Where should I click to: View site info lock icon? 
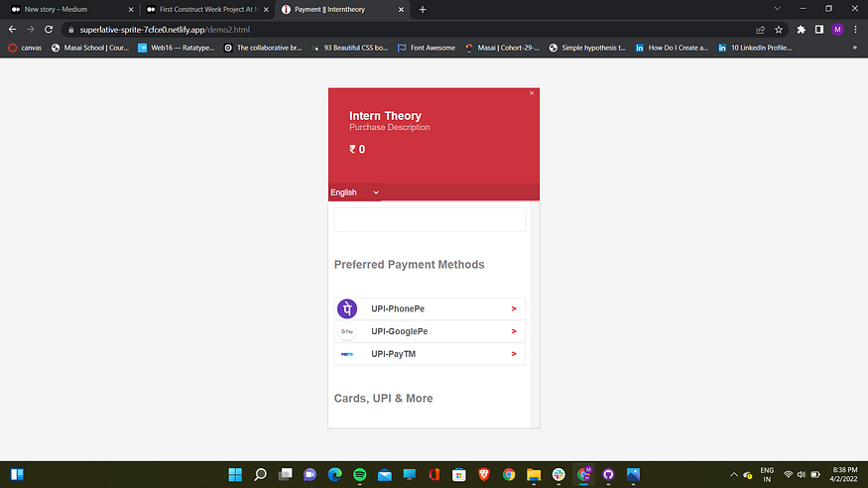point(70,30)
